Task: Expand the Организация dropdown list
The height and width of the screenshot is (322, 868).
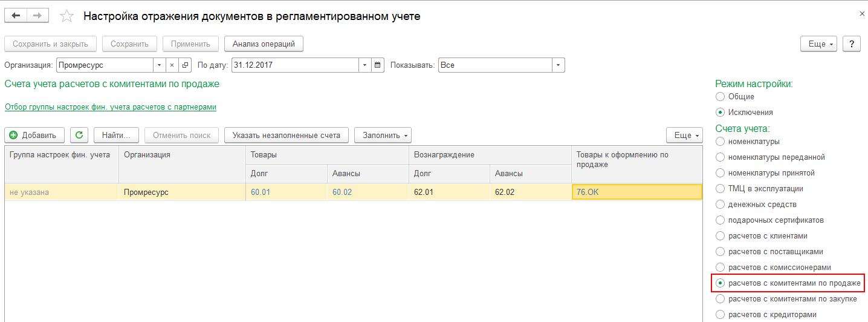Action: pos(160,65)
